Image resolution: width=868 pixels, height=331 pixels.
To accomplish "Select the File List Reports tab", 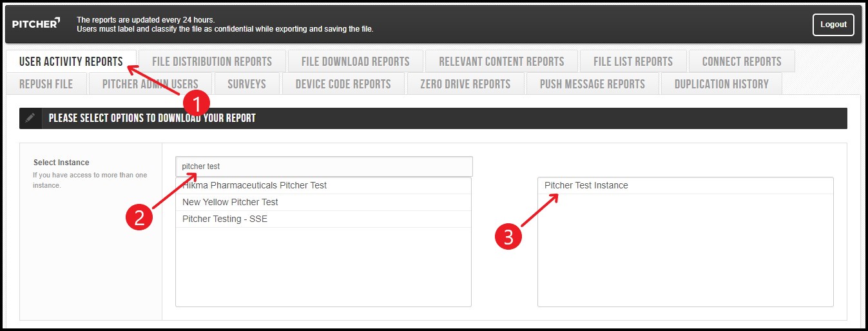I will click(x=633, y=61).
